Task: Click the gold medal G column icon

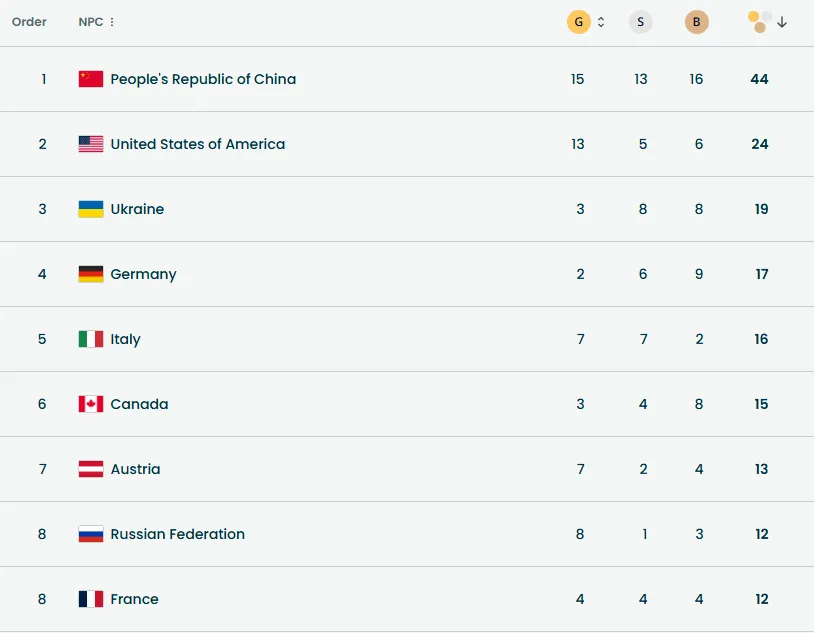Action: coord(579,22)
